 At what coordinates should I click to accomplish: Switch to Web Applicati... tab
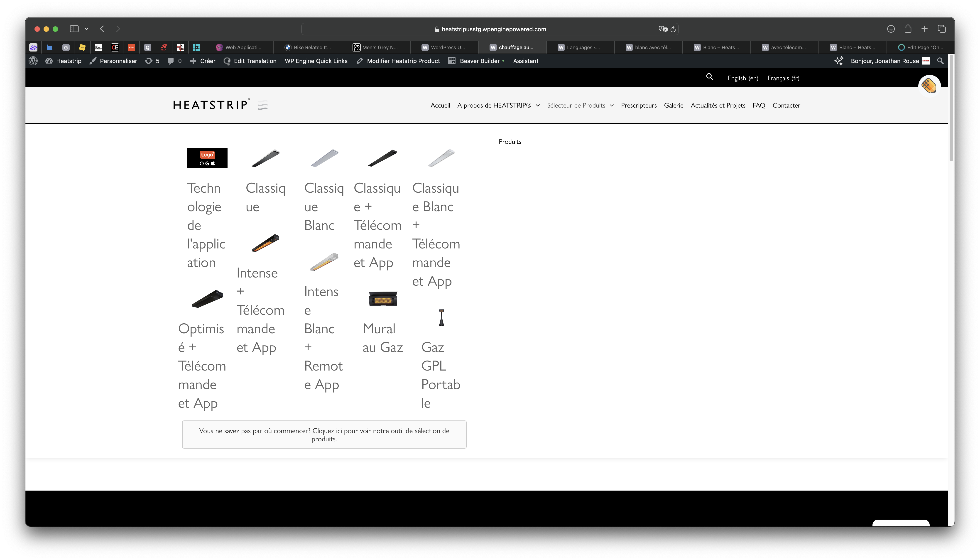[239, 47]
